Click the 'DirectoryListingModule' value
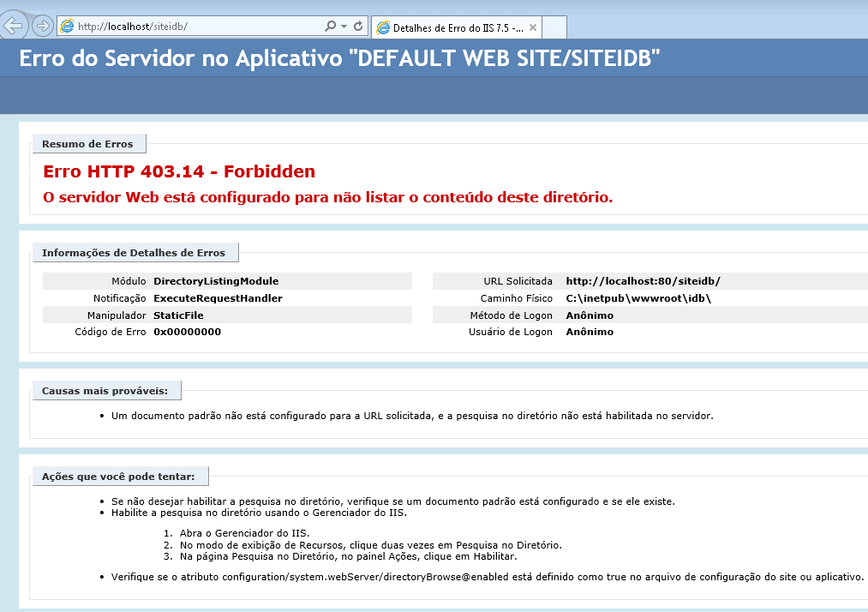Viewport: 868px width, 612px height. (x=216, y=281)
